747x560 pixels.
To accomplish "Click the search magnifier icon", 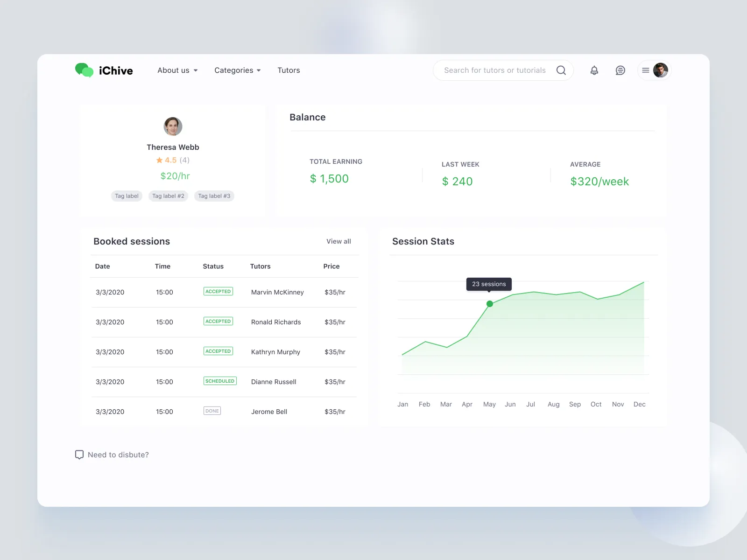I will point(561,70).
